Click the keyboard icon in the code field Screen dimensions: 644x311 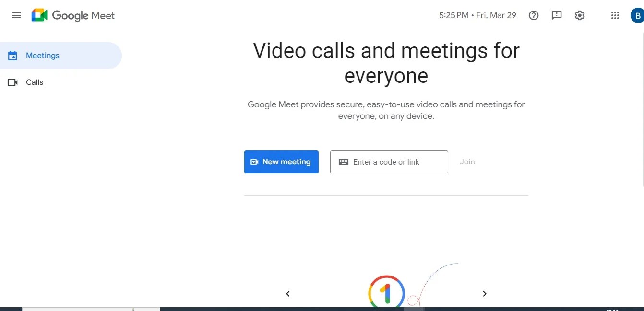coord(343,162)
